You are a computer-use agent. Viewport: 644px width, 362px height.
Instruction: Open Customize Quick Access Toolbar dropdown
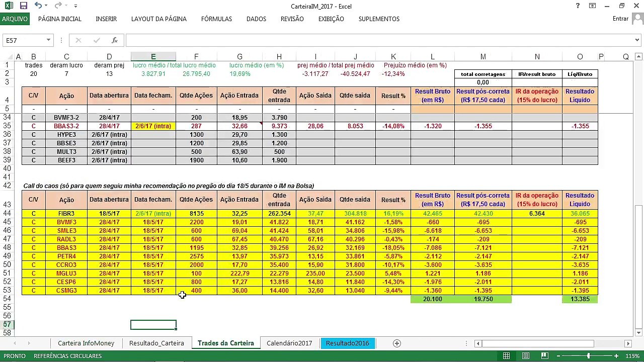pos(75,6)
